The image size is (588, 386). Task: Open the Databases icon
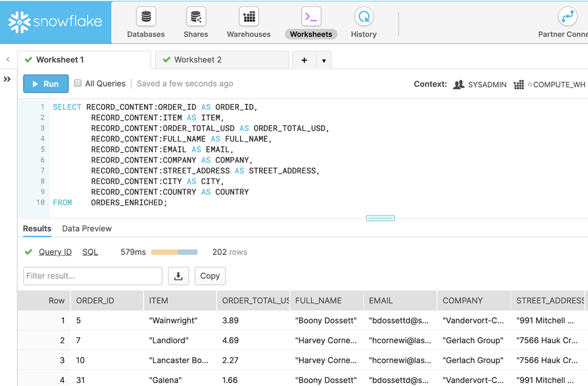[x=146, y=16]
